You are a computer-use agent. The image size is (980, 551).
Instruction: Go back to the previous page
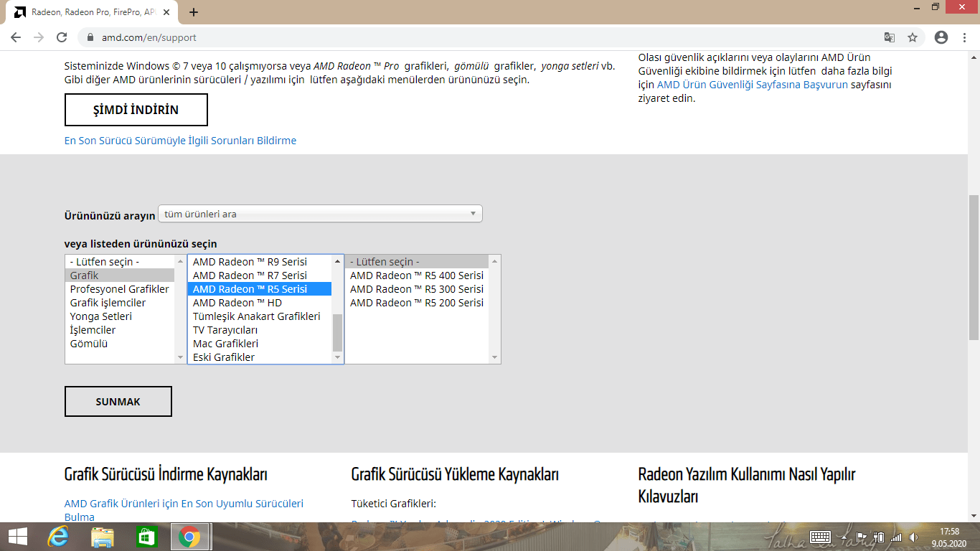(16, 37)
